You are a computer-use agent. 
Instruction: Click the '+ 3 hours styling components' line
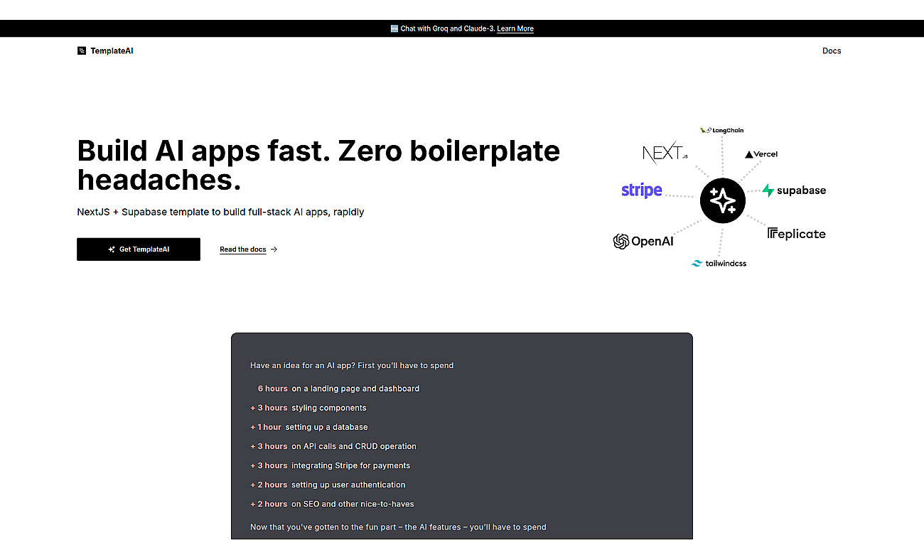click(308, 408)
